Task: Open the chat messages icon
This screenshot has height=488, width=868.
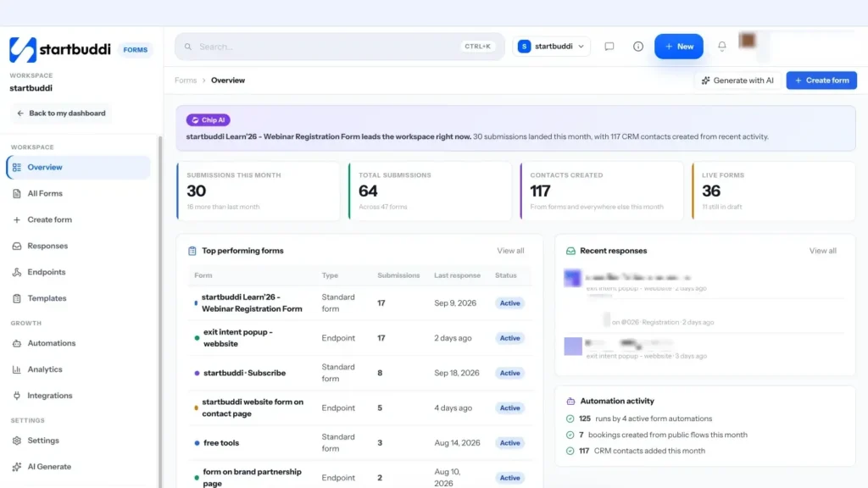Action: pyautogui.click(x=609, y=47)
